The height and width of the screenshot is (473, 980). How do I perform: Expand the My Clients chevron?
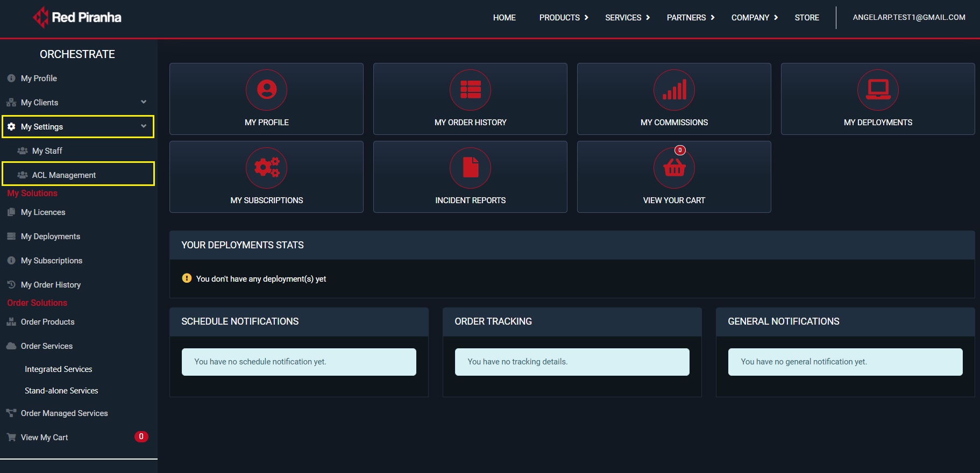[144, 102]
